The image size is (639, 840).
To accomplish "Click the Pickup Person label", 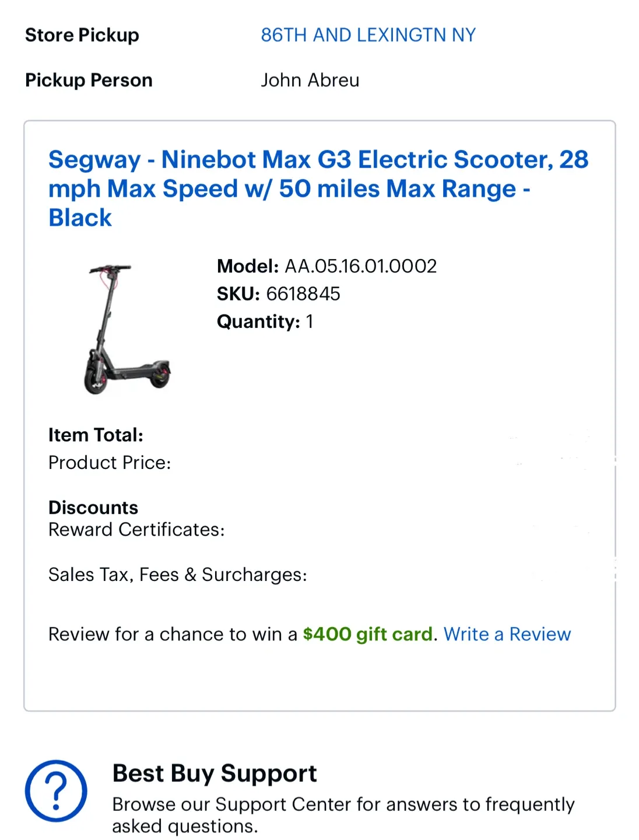I will click(89, 80).
